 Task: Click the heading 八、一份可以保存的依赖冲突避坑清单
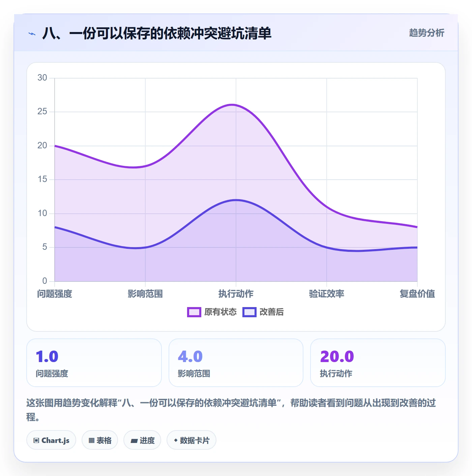(157, 33)
